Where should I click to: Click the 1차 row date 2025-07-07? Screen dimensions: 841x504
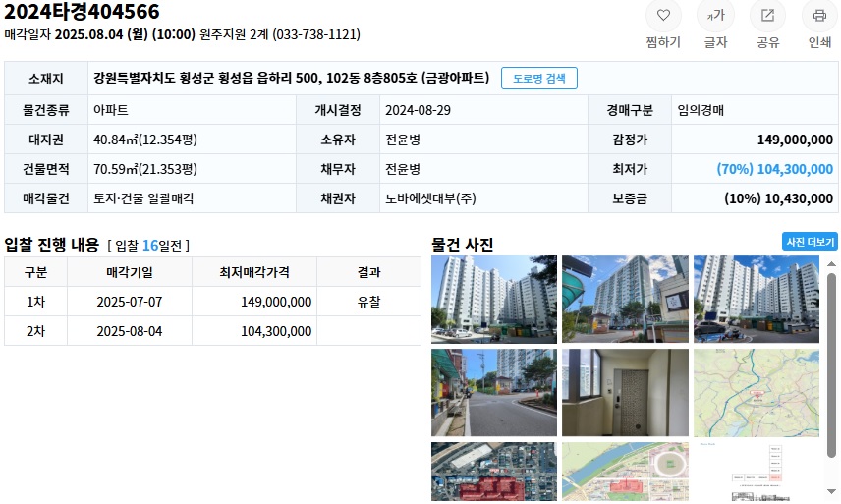pos(130,302)
